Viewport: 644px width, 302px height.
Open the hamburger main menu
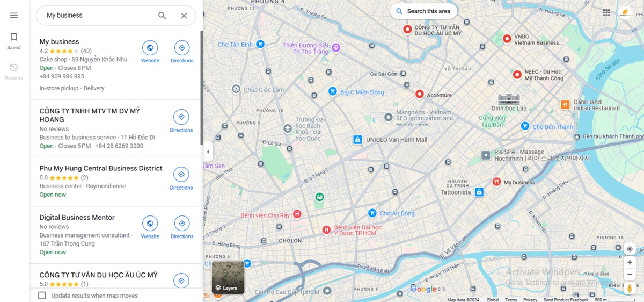14,15
